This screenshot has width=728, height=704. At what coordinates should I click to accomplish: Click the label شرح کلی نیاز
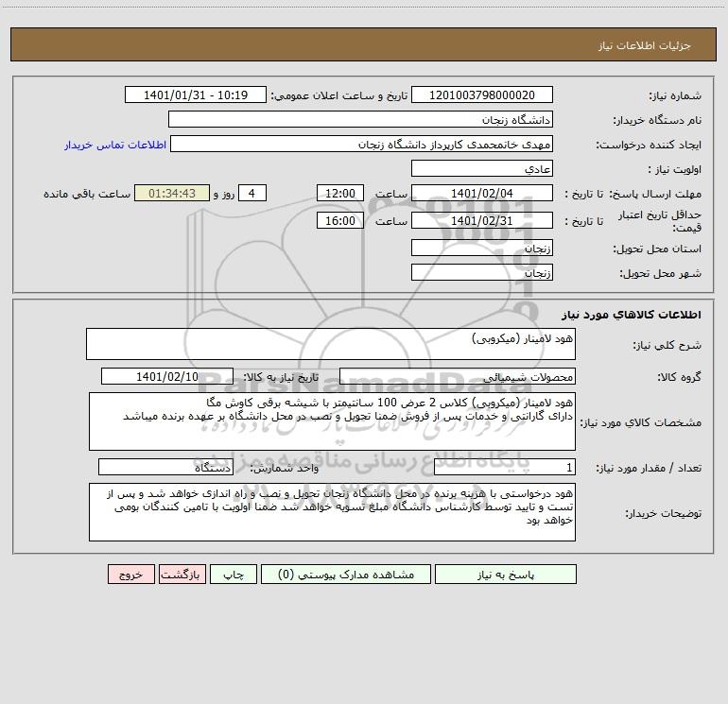tap(667, 345)
